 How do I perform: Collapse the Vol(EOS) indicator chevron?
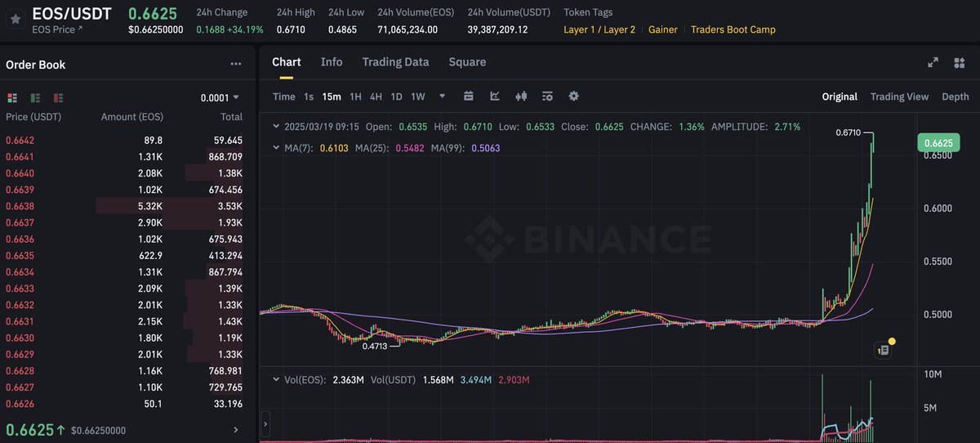coord(275,380)
